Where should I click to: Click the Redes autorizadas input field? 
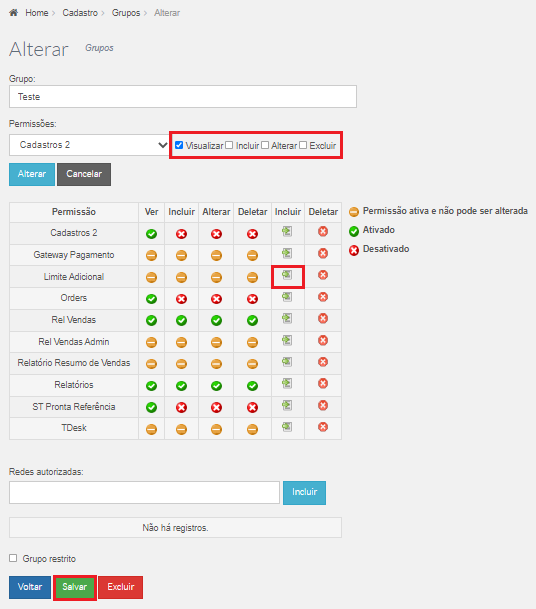pos(144,492)
